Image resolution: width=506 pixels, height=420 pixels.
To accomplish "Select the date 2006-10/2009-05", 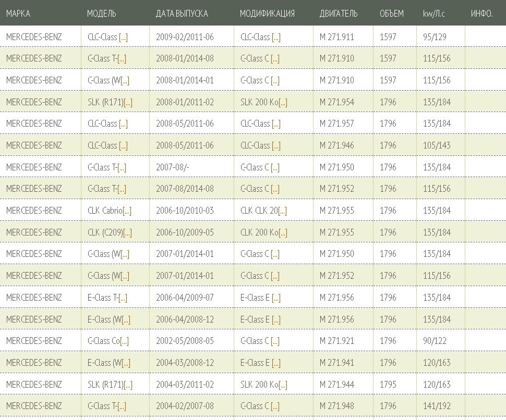I will (x=185, y=232).
